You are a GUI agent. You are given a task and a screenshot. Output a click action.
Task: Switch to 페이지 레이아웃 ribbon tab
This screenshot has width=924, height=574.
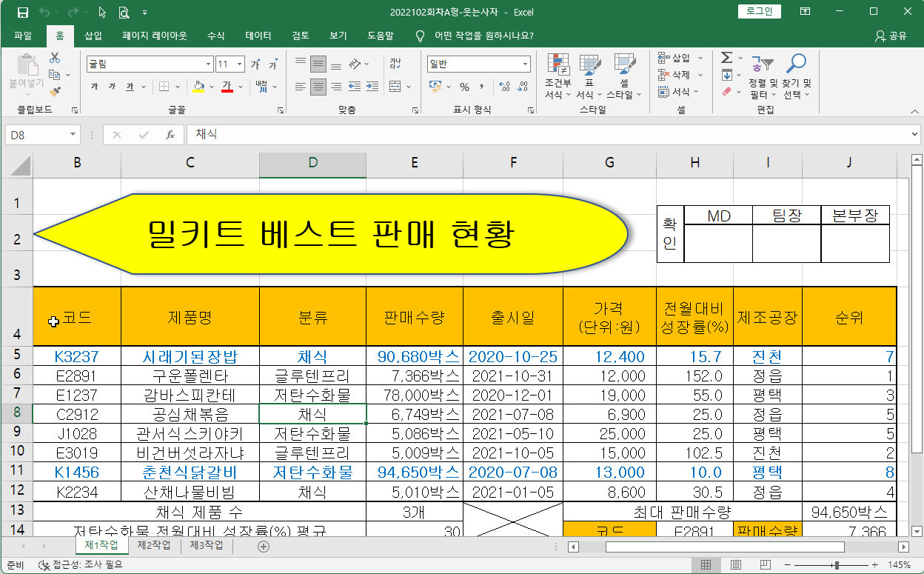pyautogui.click(x=155, y=36)
